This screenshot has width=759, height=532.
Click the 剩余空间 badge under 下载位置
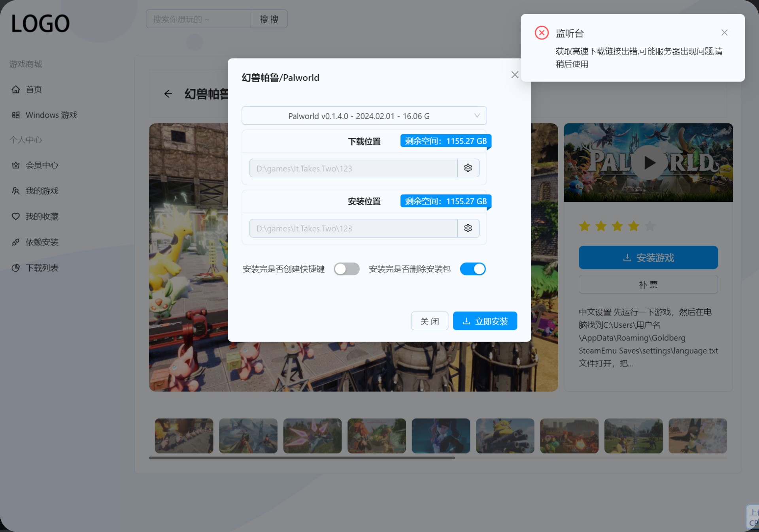click(x=446, y=141)
